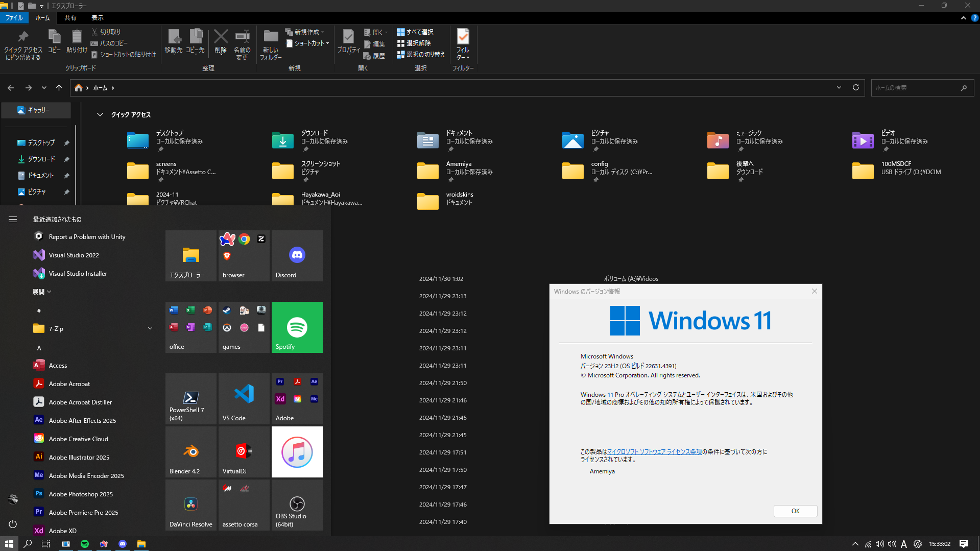Launch Blender 4.2 from Start tiles
Image resolution: width=980 pixels, height=551 pixels.
coord(191,452)
